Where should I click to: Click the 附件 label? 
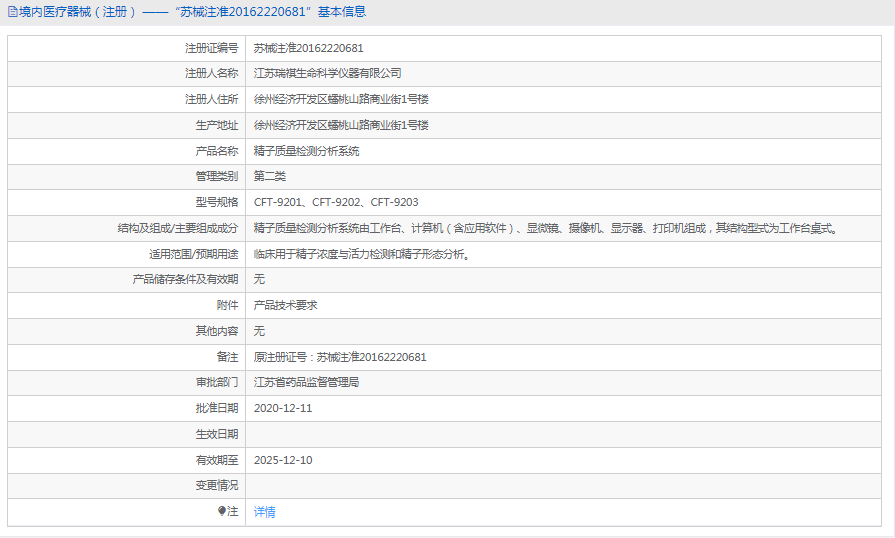point(227,305)
